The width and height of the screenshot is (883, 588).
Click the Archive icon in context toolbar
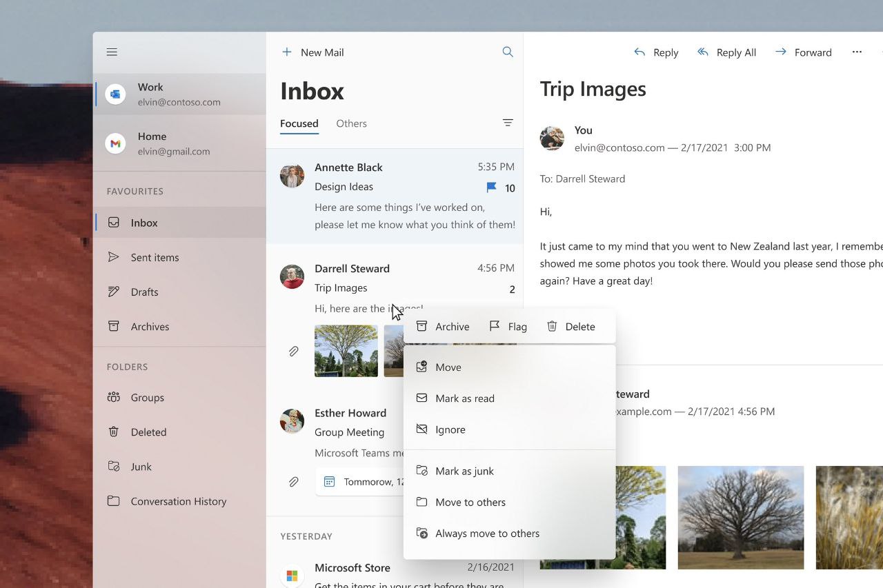click(x=421, y=326)
